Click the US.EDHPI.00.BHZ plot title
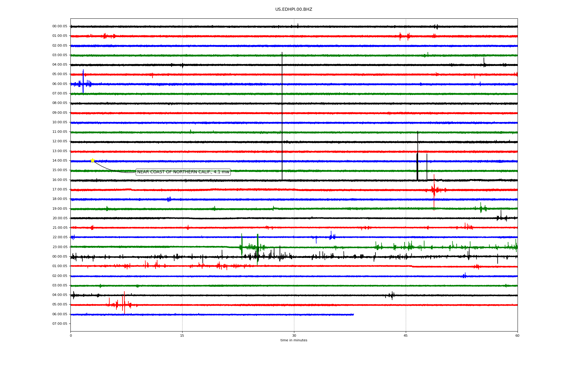 coord(294,10)
